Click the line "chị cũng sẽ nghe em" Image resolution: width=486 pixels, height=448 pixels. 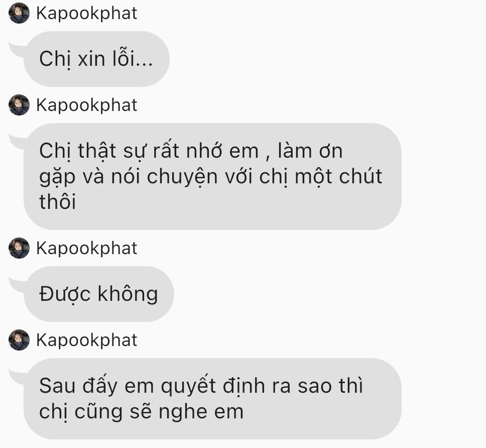point(142,412)
